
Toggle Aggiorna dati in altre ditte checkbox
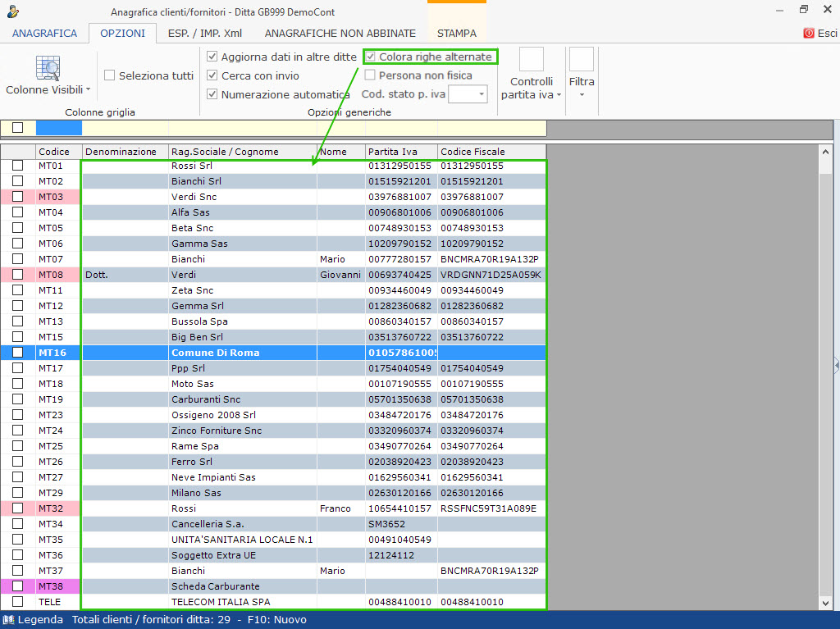coord(212,57)
